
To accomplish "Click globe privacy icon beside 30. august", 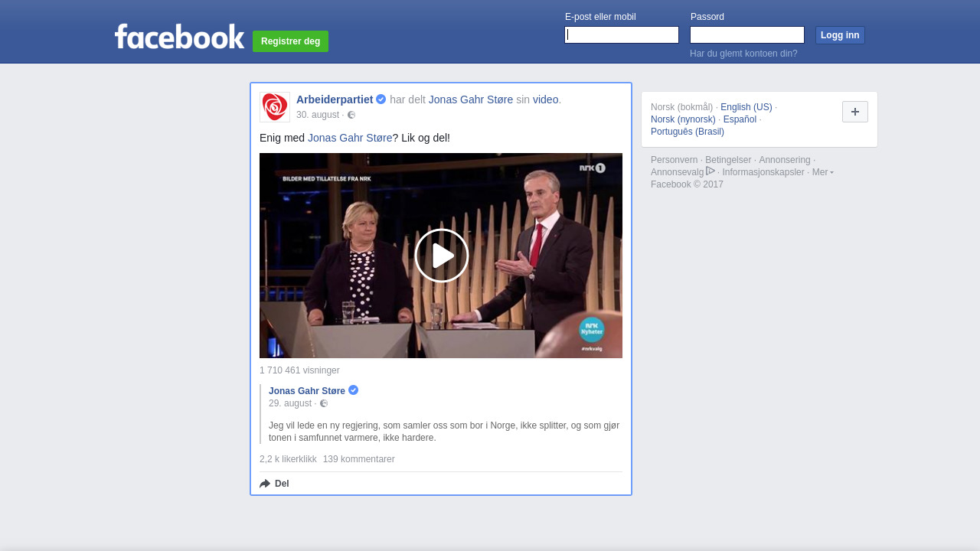I will tap(351, 115).
